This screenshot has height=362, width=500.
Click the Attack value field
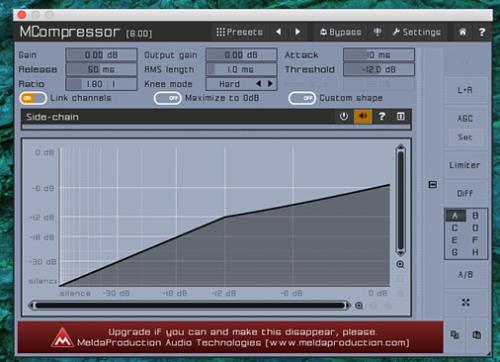tap(379, 55)
